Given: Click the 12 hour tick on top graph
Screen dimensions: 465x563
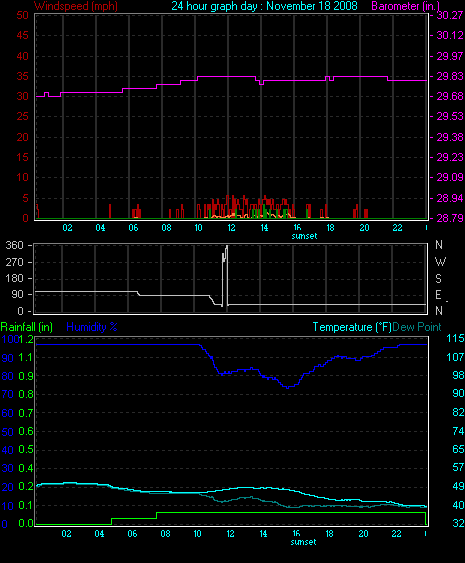Looking at the screenshot, I should point(231,228).
